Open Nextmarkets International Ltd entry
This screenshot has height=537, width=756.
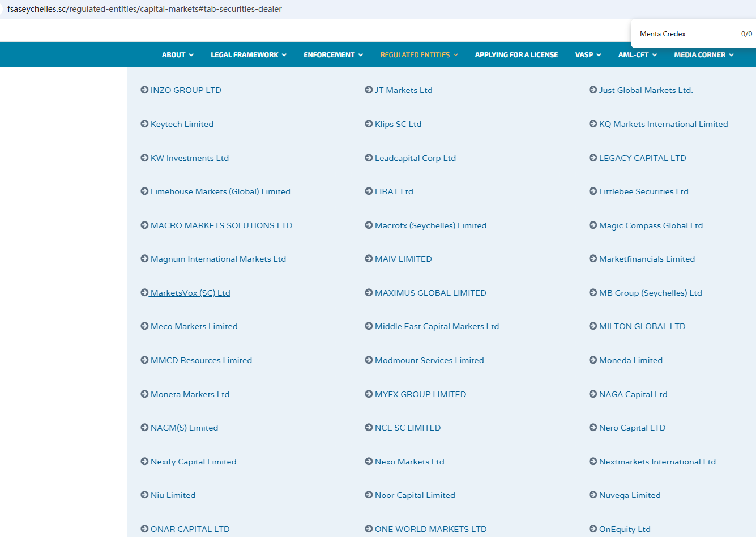[657, 462]
